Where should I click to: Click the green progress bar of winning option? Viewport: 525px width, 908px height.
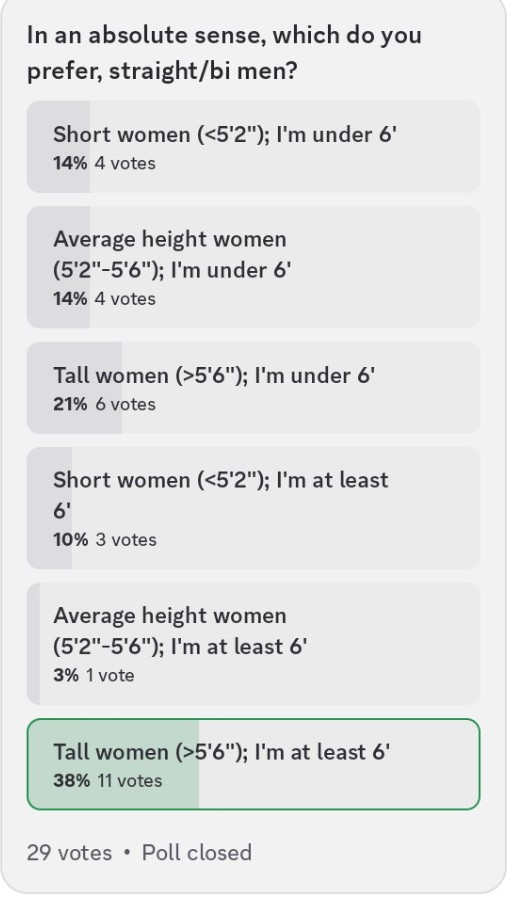pos(113,764)
